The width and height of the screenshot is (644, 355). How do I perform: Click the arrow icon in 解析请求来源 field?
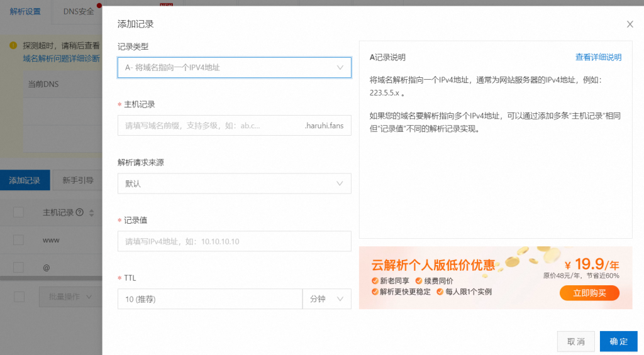click(340, 183)
